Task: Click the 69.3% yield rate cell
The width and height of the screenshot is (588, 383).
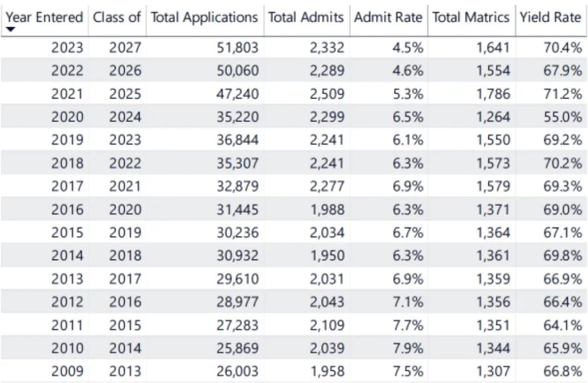Action: click(563, 186)
